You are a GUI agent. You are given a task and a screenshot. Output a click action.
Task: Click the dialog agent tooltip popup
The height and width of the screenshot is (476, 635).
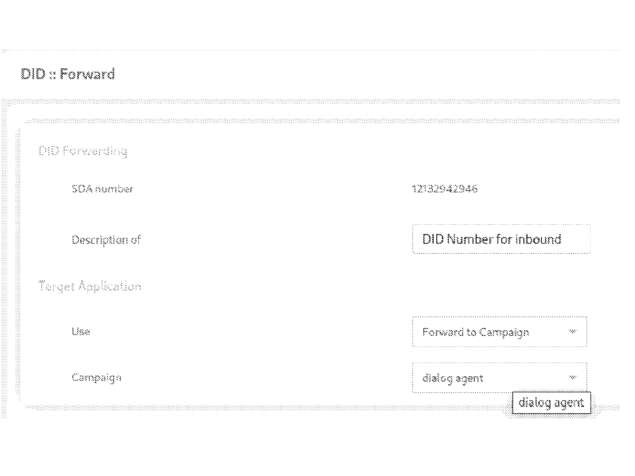(551, 403)
